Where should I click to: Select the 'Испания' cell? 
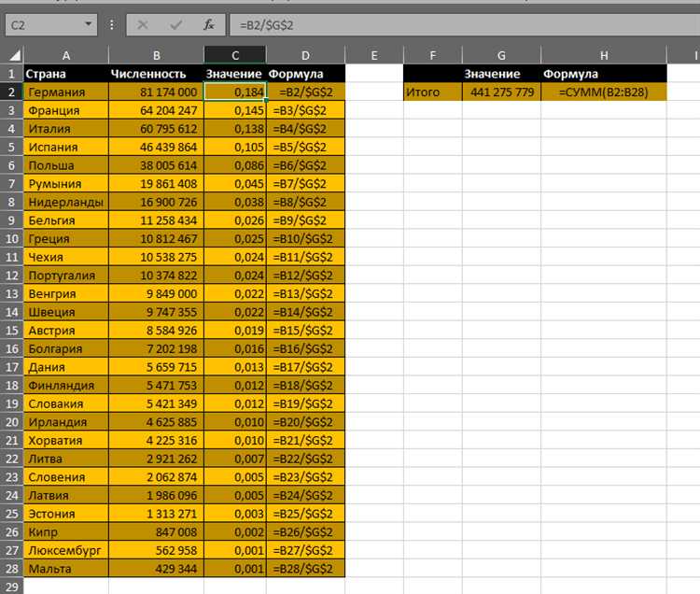(x=66, y=147)
